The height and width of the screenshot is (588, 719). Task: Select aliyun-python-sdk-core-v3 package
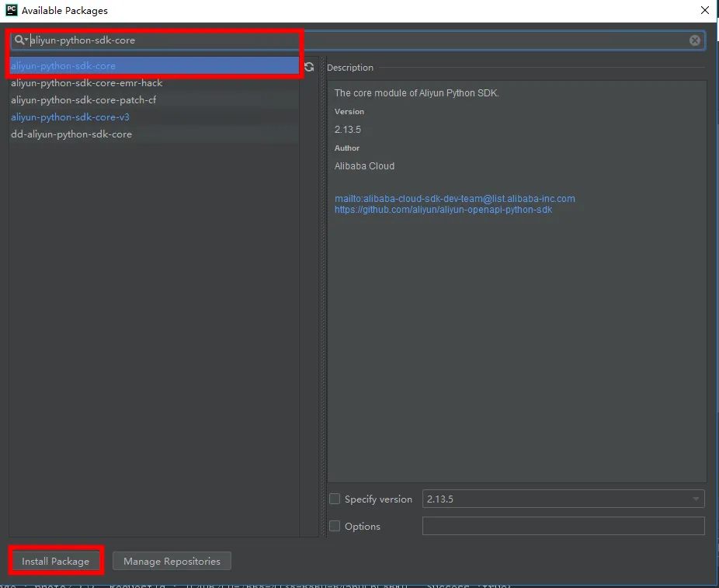(x=154, y=117)
